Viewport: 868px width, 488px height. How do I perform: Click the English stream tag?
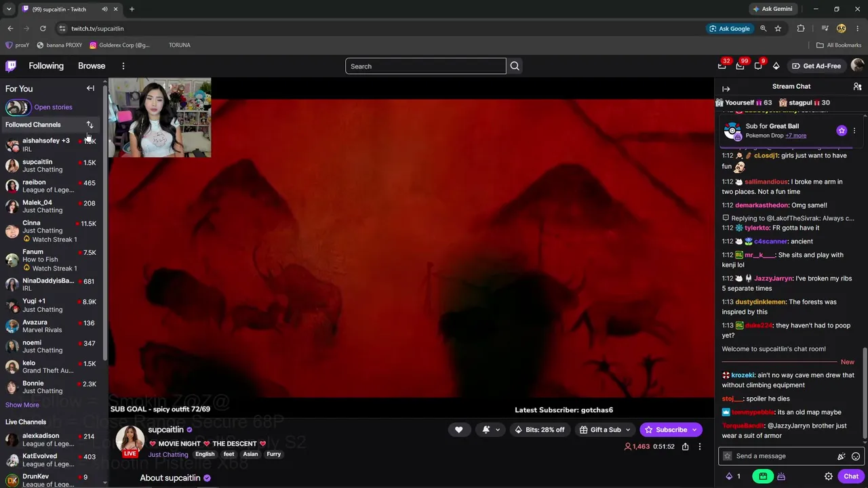[205, 454]
